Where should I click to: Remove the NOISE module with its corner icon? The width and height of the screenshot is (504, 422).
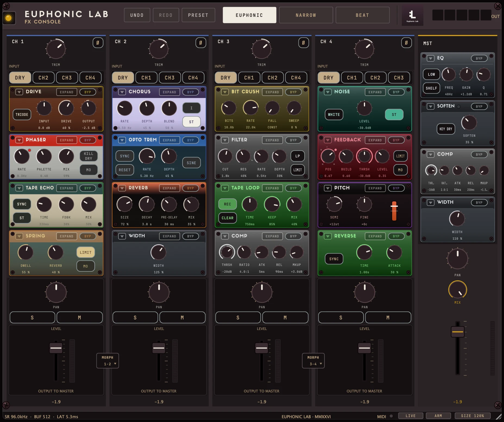click(x=408, y=89)
